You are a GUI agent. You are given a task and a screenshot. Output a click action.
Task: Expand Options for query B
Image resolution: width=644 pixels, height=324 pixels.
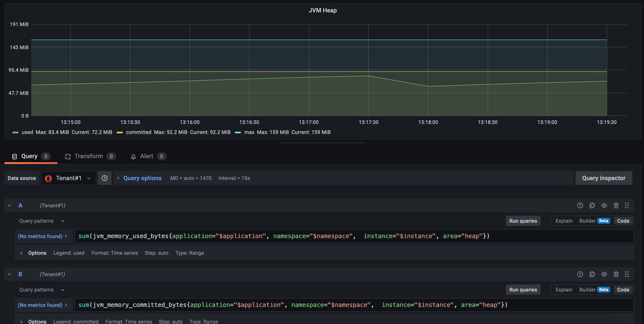(x=21, y=321)
